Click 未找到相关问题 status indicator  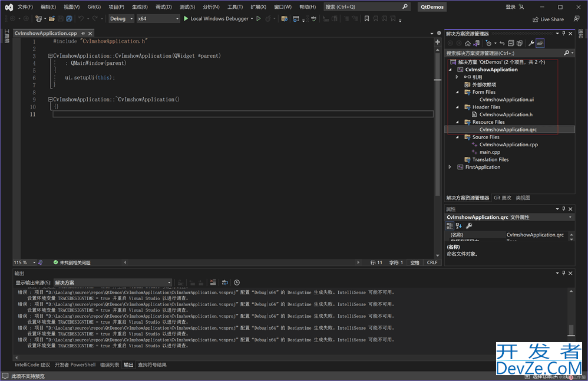(x=72, y=262)
